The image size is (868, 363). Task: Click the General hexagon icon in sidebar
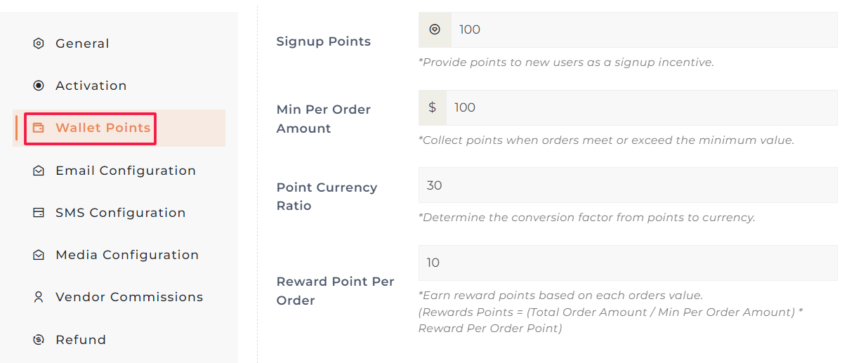coord(39,44)
